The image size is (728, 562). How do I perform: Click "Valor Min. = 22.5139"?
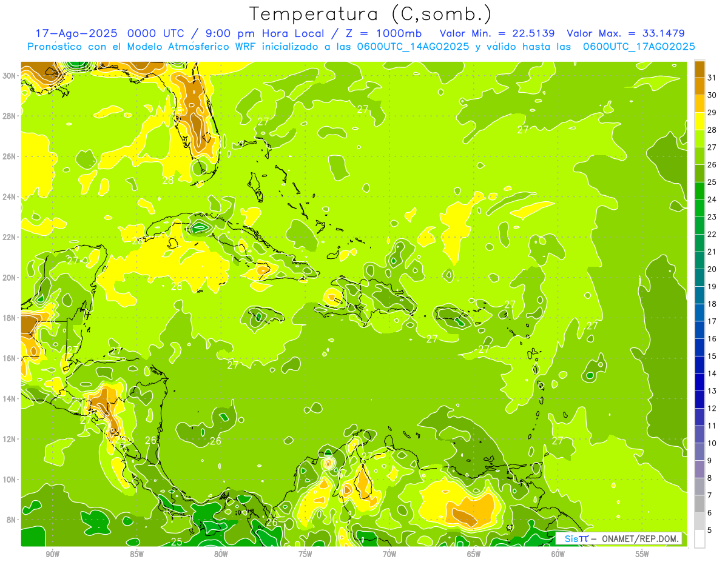point(497,33)
